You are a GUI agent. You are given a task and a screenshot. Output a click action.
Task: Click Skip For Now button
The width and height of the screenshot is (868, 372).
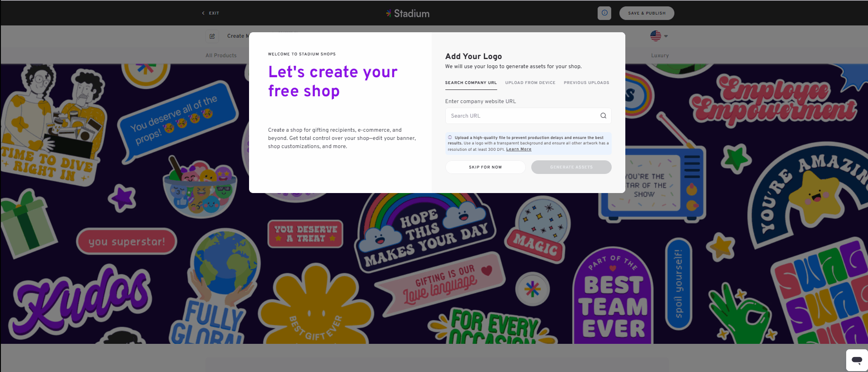click(x=485, y=167)
